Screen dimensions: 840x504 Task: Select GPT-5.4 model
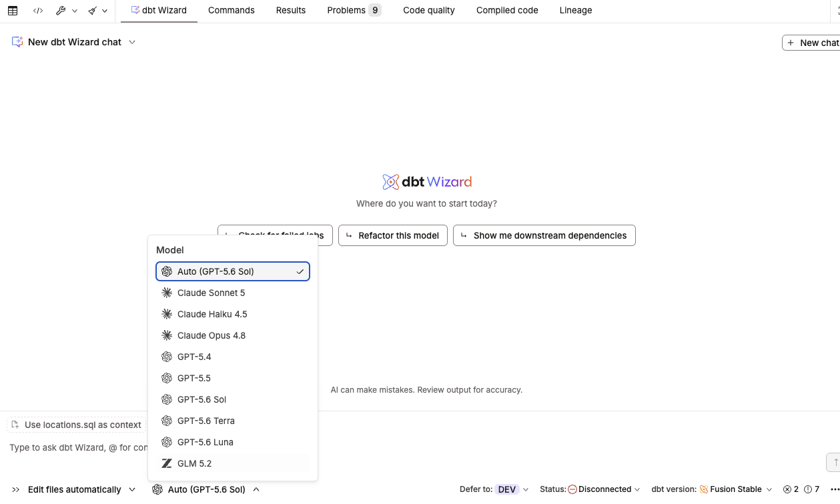click(233, 357)
